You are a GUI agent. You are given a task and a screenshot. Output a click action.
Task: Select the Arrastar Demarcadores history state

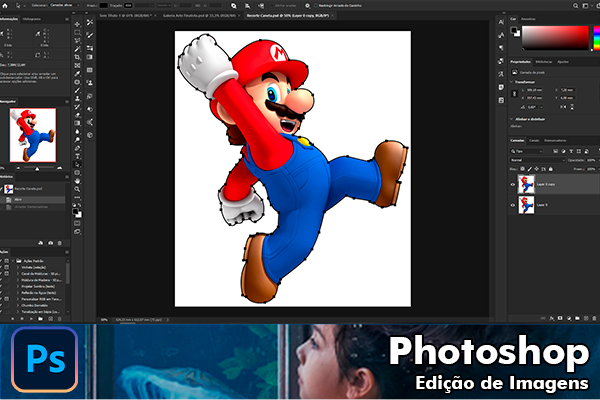coord(33,207)
